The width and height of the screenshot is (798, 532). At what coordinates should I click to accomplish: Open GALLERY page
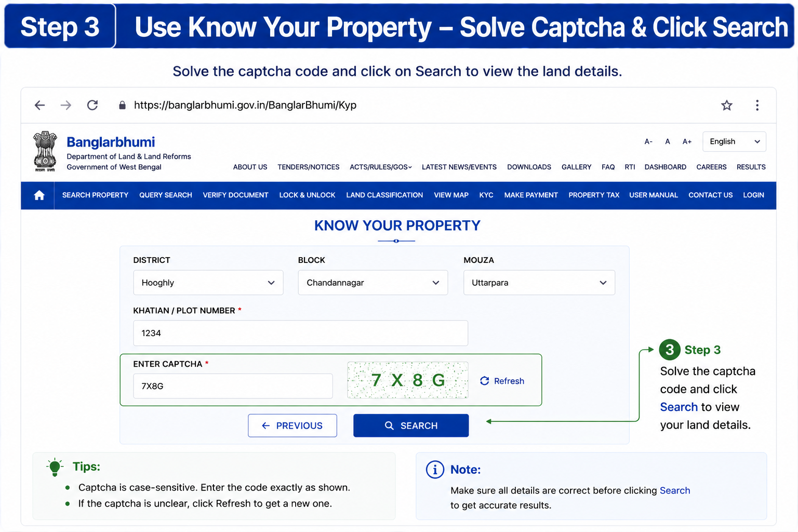click(576, 167)
